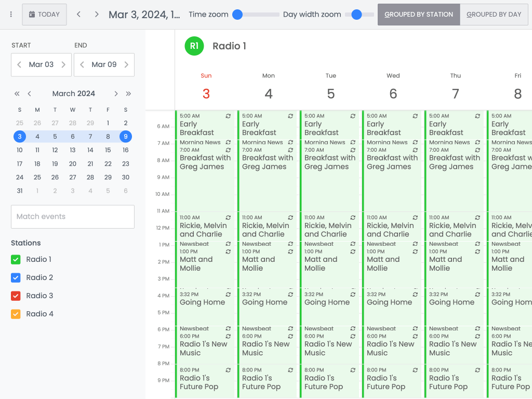Adjust the Time zoom slider handle
532x399 pixels.
pos(237,15)
